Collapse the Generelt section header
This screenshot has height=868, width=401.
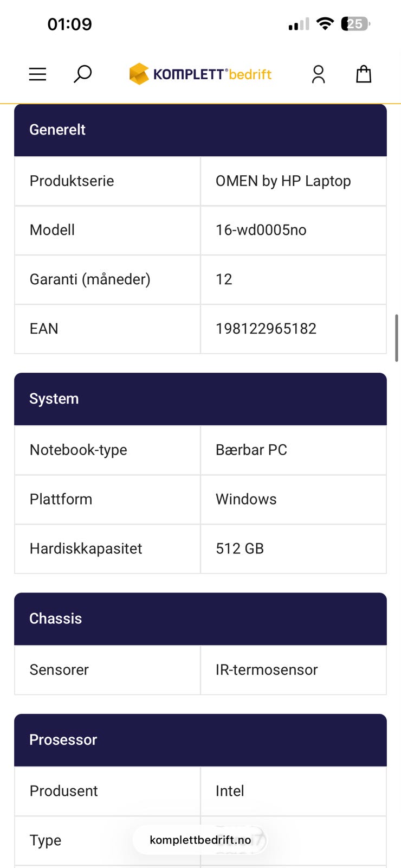pyautogui.click(x=200, y=130)
